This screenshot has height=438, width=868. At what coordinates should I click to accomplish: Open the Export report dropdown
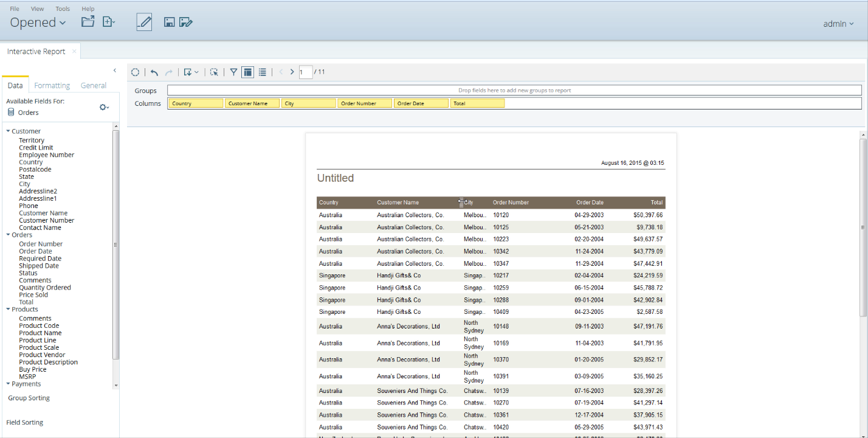pyautogui.click(x=191, y=72)
